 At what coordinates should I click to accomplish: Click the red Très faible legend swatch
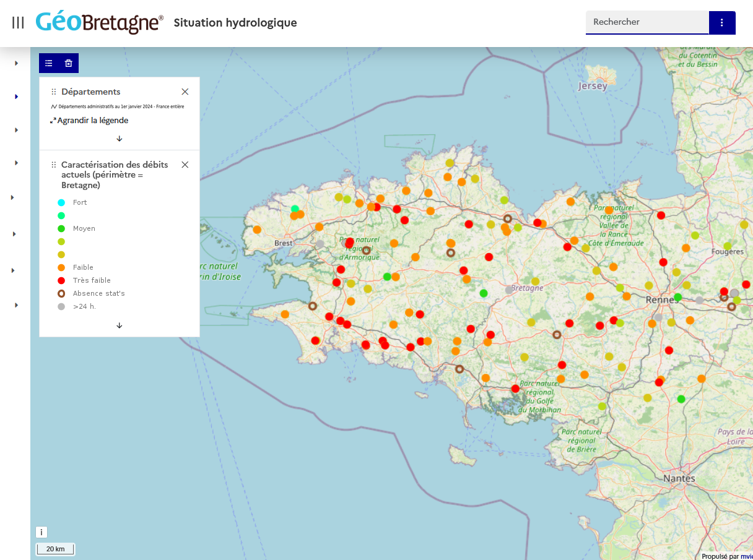pos(61,280)
